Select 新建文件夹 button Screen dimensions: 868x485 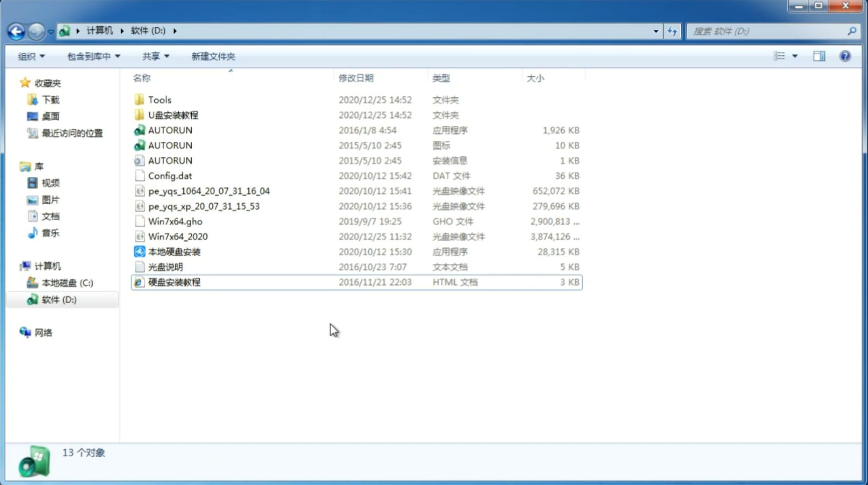(213, 56)
